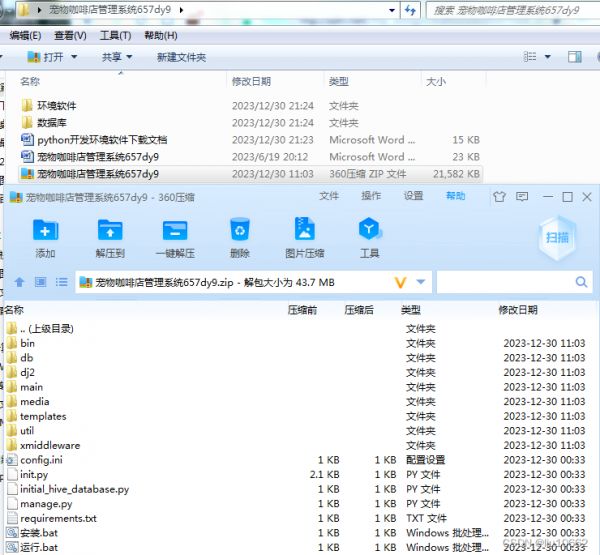Open the 查看(V) menu in Explorer
Image resolution: width=600 pixels, height=555 pixels.
point(70,36)
